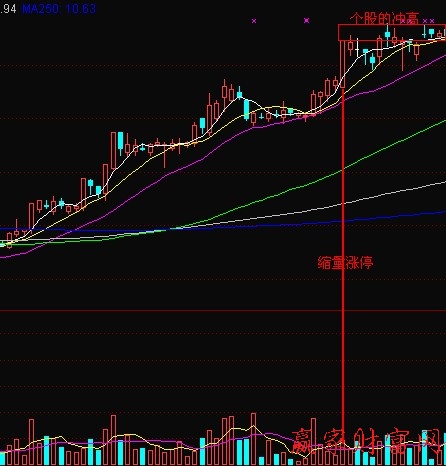Select the cyan candle following the first big rally candle
The image size is (446, 466).
click(120, 143)
